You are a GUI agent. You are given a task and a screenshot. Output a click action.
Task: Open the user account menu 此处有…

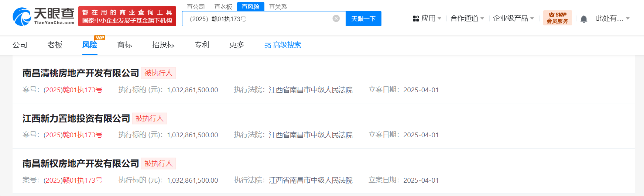612,18
